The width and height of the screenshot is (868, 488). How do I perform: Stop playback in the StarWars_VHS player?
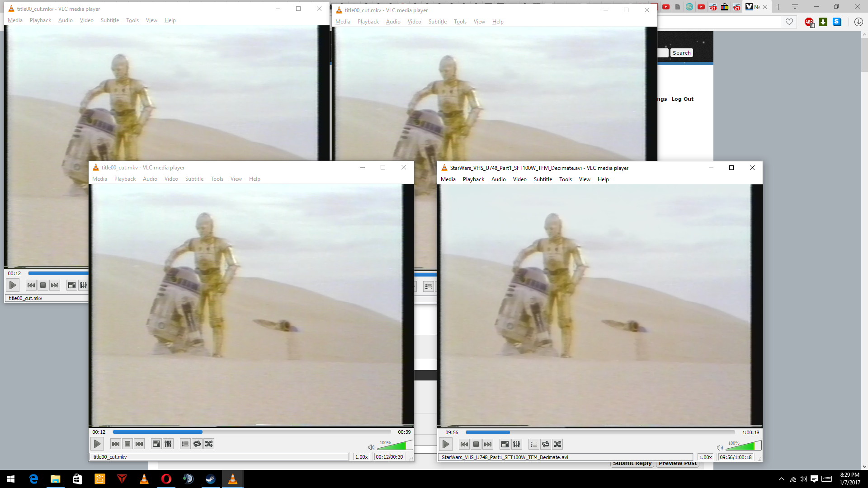(x=476, y=445)
